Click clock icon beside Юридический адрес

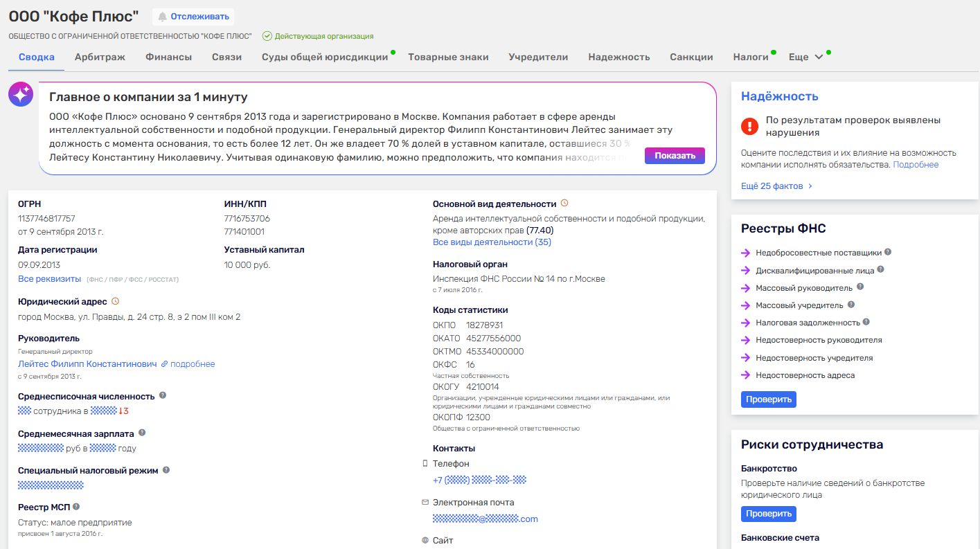(x=116, y=301)
